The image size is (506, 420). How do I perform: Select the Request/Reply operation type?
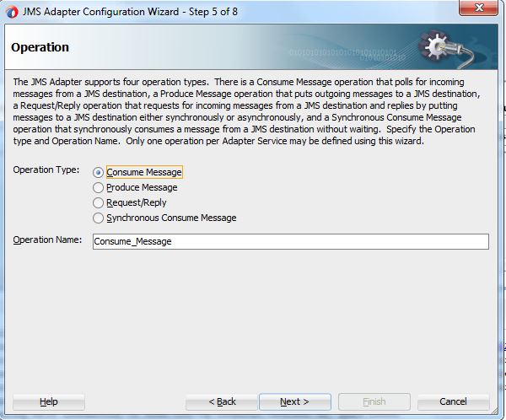point(98,202)
